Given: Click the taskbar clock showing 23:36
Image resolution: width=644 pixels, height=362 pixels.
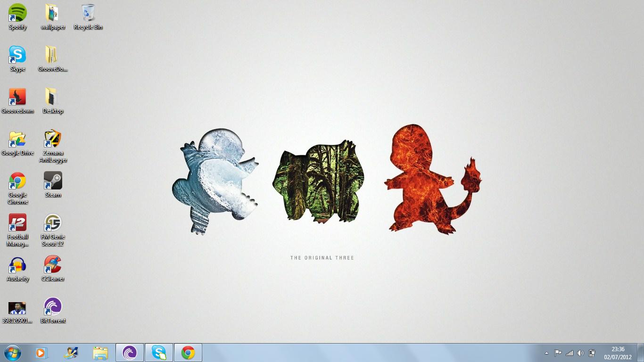Looking at the screenshot, I should [x=618, y=353].
